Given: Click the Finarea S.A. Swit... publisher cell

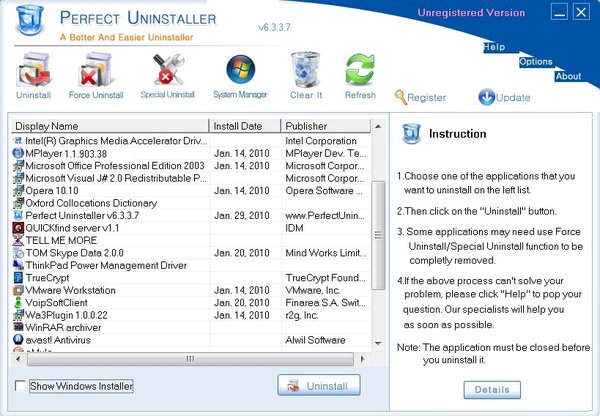Looking at the screenshot, I should [x=326, y=302].
